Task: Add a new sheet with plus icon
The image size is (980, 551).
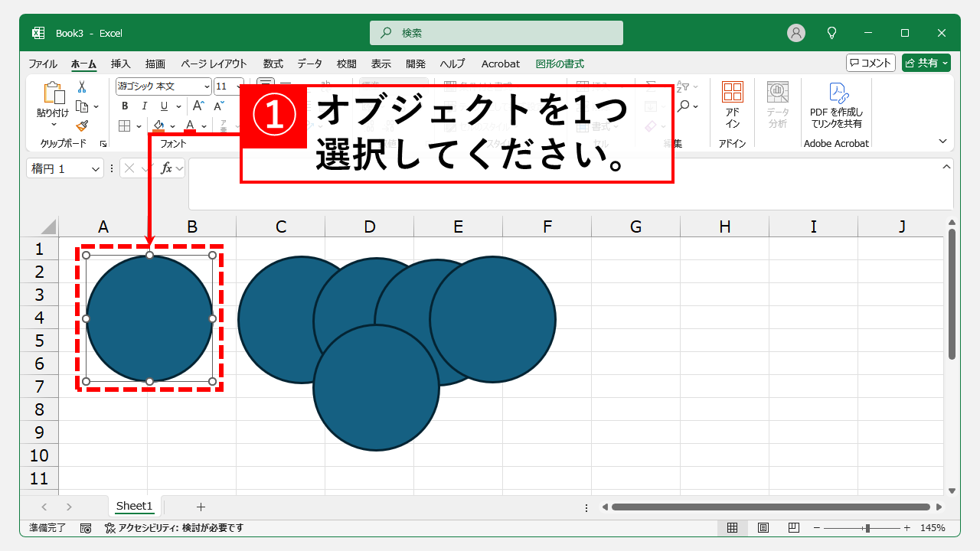Action: coord(201,507)
